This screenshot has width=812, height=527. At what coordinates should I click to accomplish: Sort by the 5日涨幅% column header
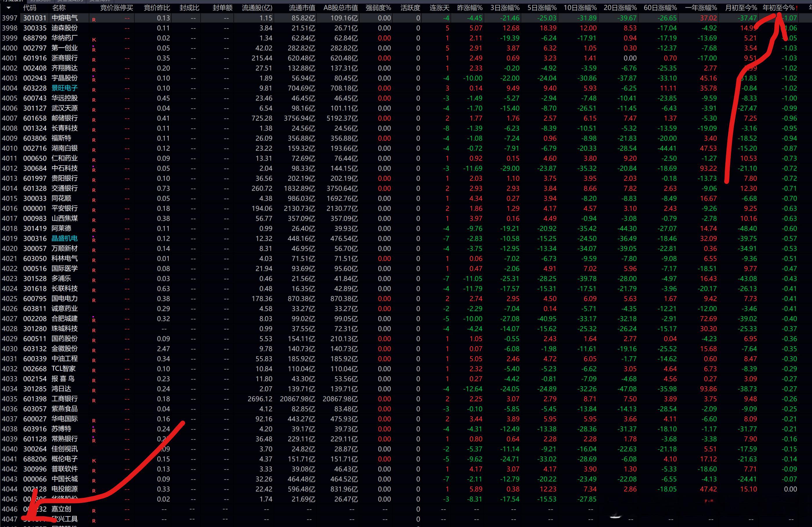point(542,8)
